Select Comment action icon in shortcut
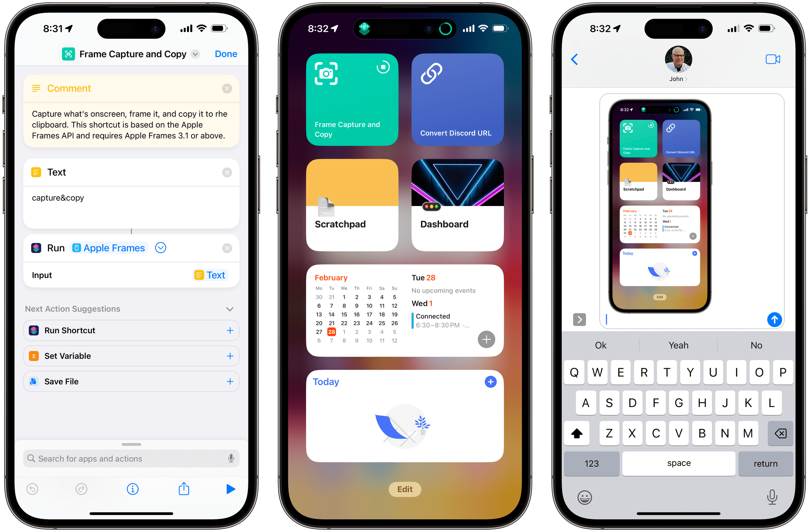The width and height of the screenshot is (810, 532). [x=36, y=89]
